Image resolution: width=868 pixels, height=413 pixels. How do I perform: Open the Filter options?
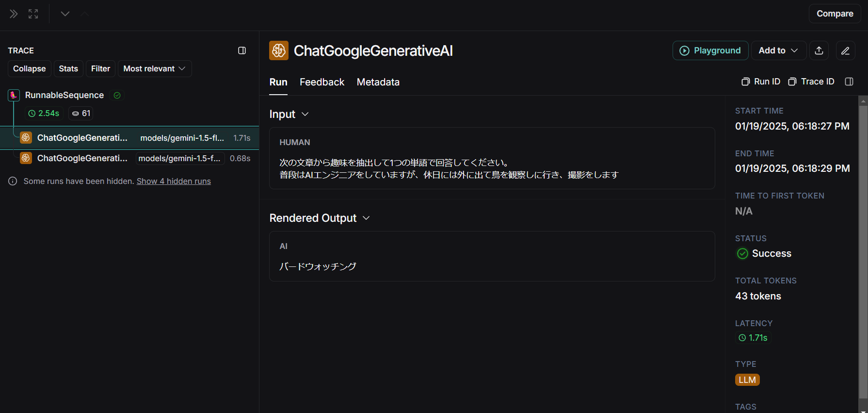click(100, 68)
